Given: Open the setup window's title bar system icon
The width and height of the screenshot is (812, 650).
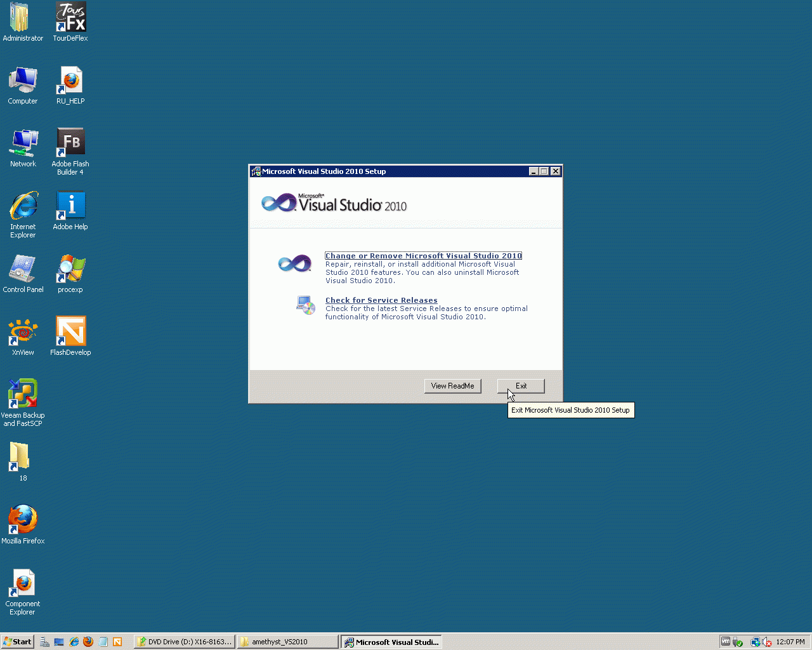Looking at the screenshot, I should (256, 171).
